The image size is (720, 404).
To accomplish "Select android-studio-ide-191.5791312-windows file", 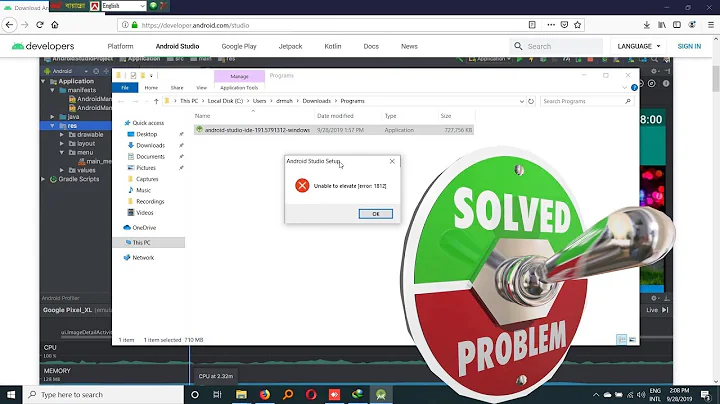I will tap(333, 130).
